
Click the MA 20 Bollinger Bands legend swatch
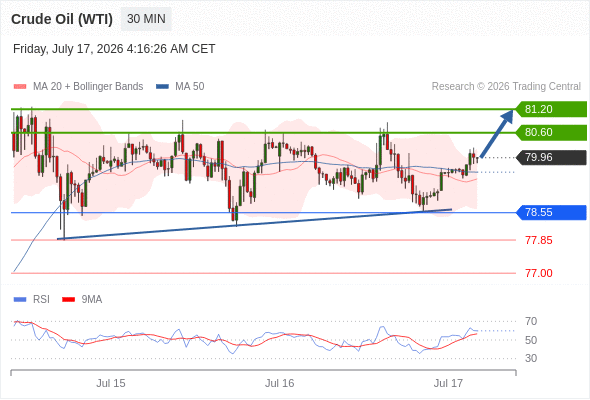pyautogui.click(x=20, y=87)
